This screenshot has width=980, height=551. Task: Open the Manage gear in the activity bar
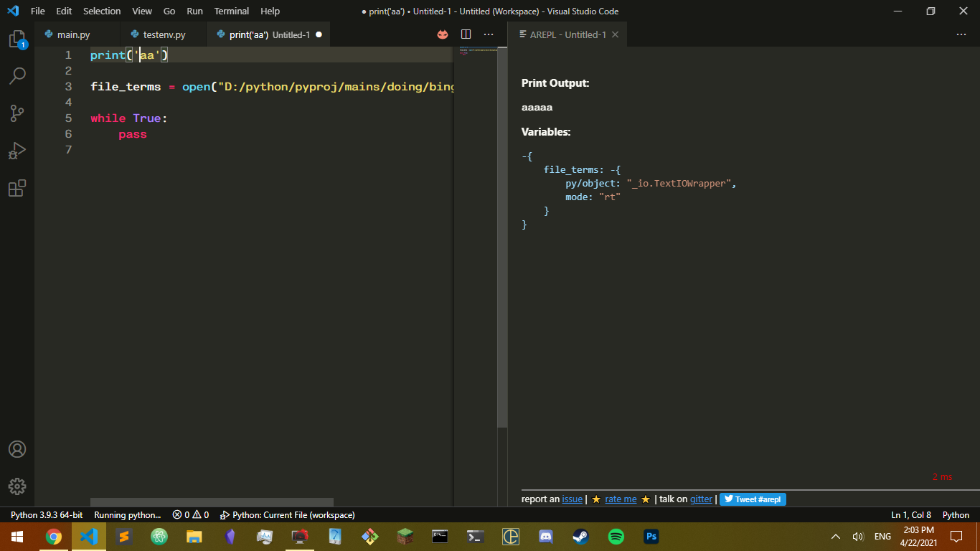[x=18, y=486]
